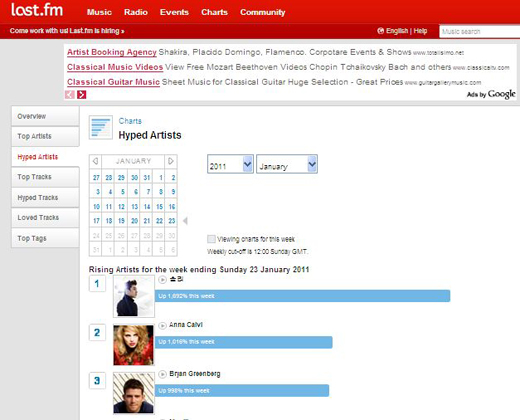Click rank number 1 badge

point(97,284)
